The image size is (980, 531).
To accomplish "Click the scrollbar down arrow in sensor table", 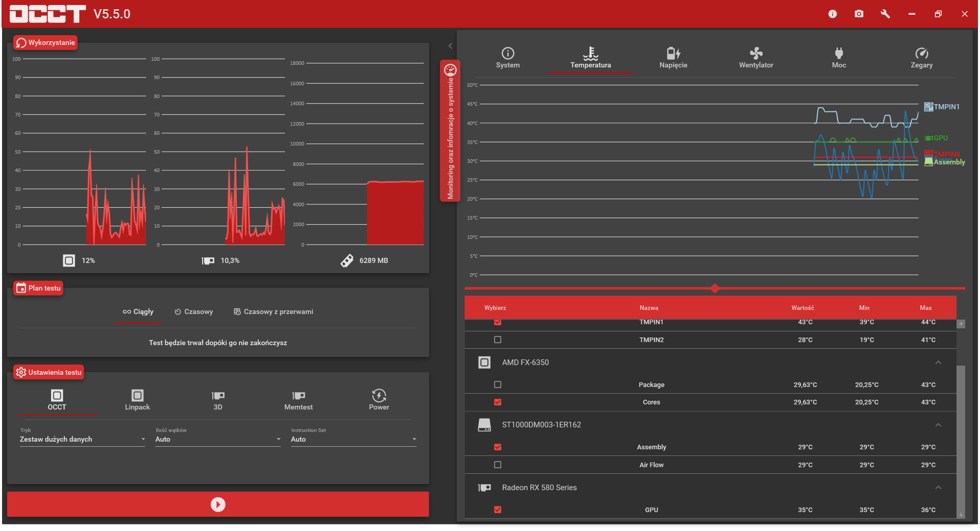I will (961, 515).
